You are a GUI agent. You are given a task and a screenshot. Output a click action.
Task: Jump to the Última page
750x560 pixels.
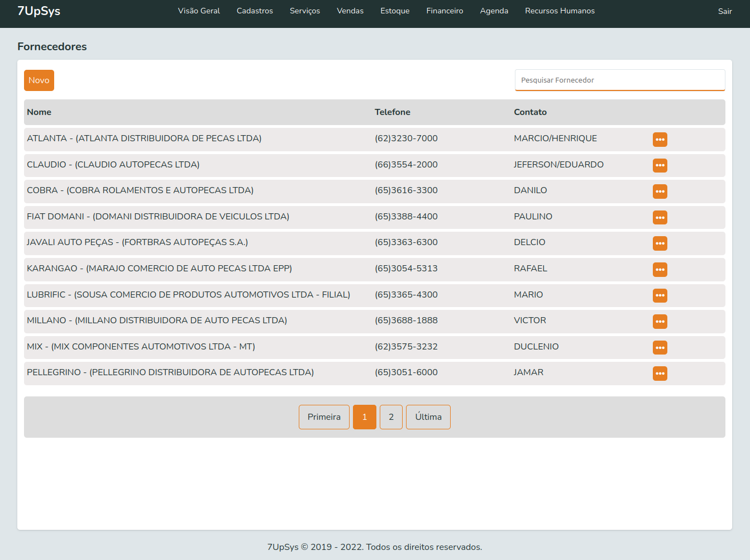click(x=428, y=417)
